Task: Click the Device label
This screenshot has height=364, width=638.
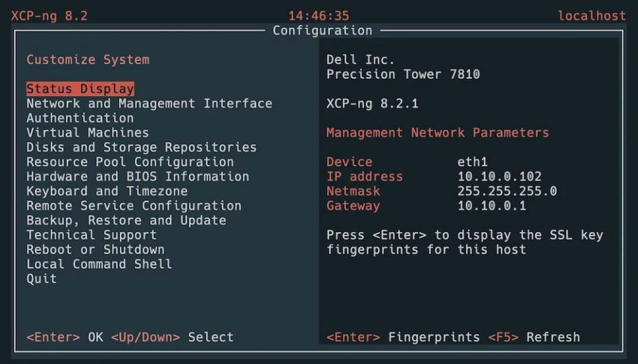Action: (349, 162)
